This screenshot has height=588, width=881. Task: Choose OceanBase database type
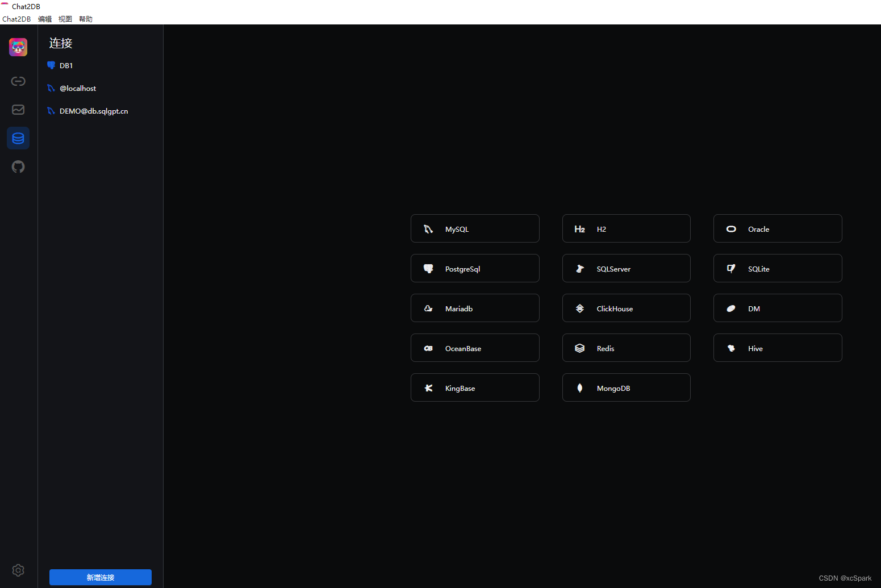point(475,348)
